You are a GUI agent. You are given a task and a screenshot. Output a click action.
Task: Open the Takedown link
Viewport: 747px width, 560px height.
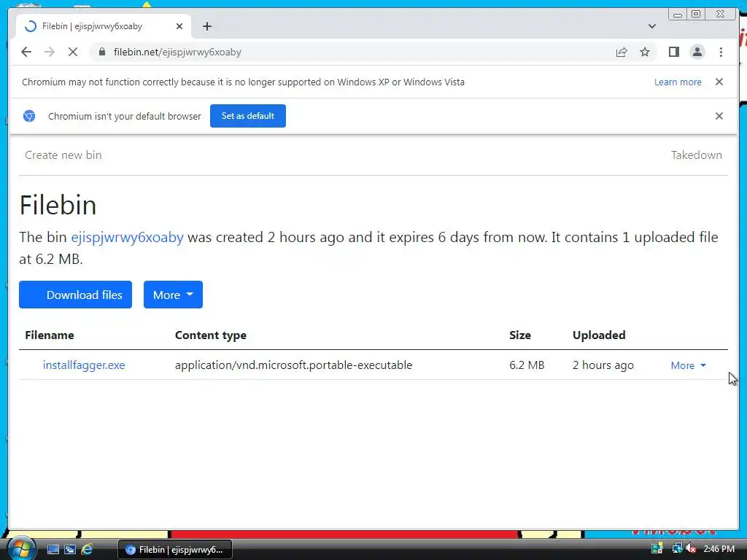coord(697,155)
